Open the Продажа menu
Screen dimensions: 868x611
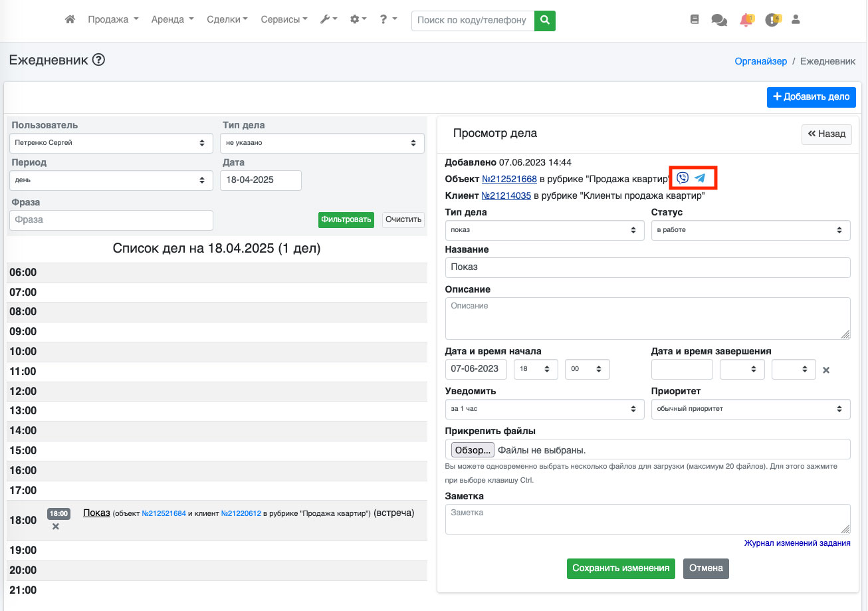pos(113,20)
